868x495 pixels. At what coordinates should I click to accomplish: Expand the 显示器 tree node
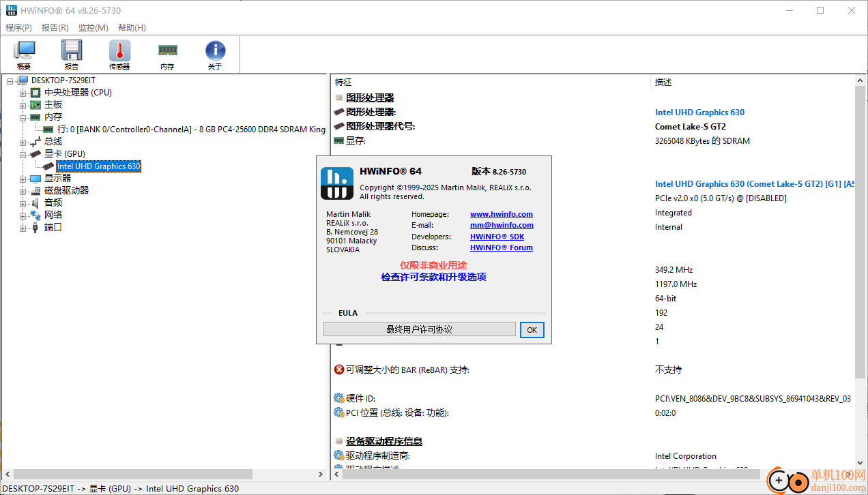point(23,179)
